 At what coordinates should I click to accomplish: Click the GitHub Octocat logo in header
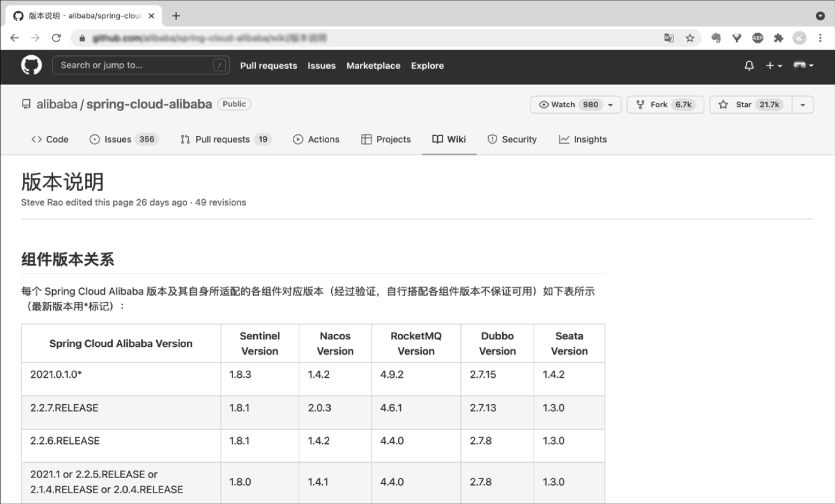(31, 65)
